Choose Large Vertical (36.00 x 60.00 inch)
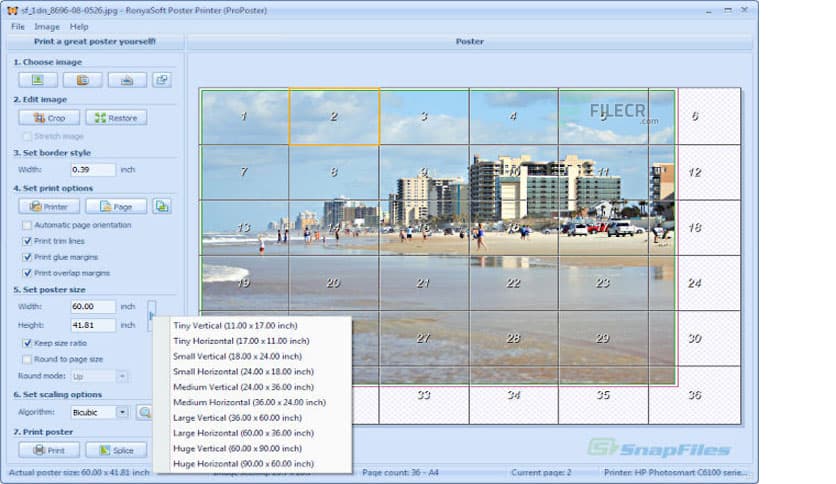This screenshot has height=484, width=836. tap(253, 418)
